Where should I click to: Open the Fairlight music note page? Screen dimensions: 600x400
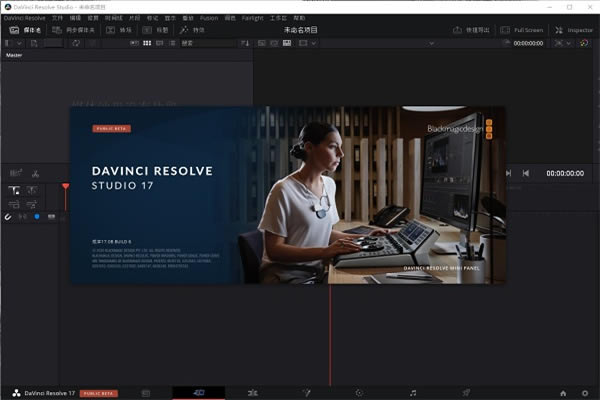[413, 393]
